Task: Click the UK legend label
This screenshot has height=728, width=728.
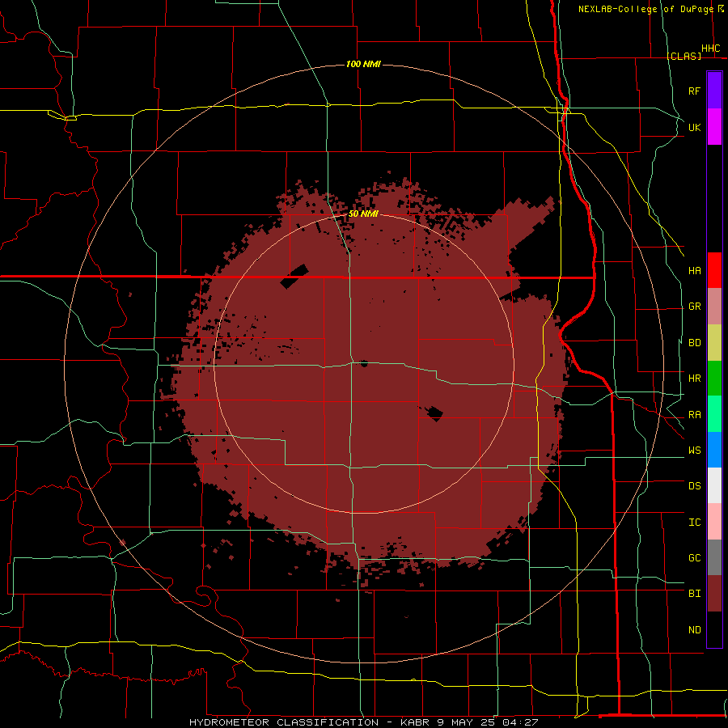Action: pyautogui.click(x=694, y=127)
